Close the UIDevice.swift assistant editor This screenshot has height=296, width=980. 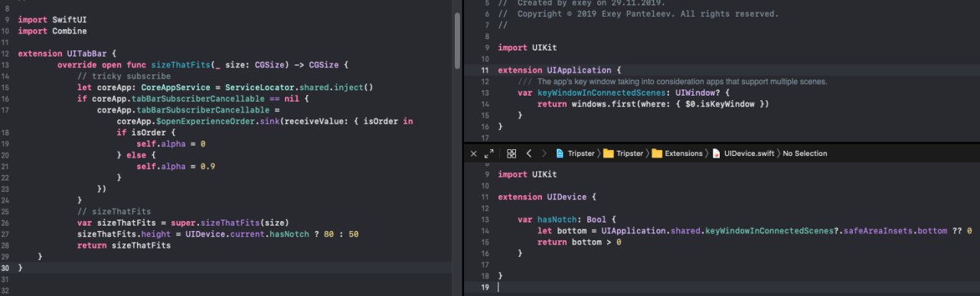(x=473, y=153)
